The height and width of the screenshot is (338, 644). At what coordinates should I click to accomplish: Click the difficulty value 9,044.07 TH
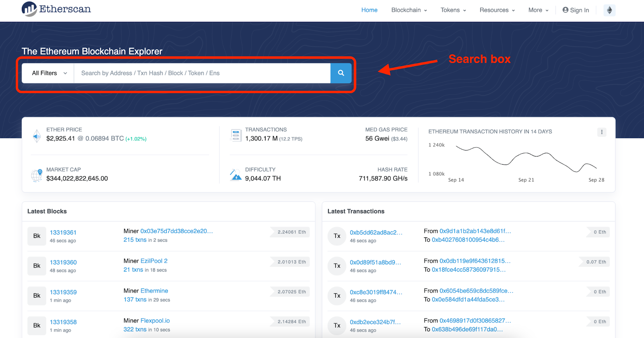pyautogui.click(x=263, y=178)
